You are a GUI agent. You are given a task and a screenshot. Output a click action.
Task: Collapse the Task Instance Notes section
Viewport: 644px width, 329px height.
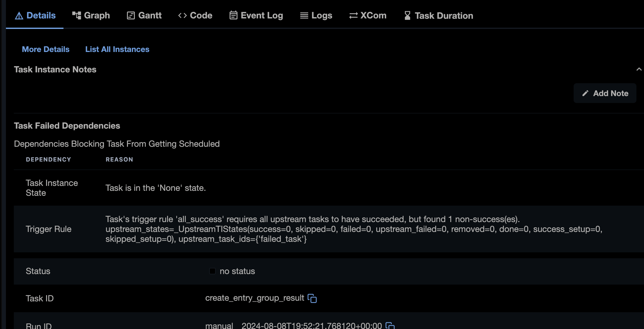coord(639,69)
